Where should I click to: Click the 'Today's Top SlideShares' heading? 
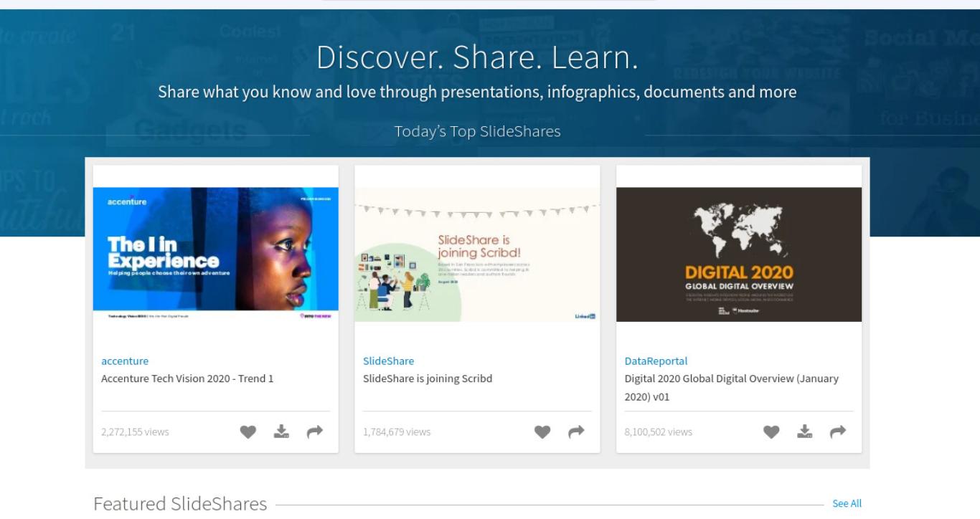(477, 131)
